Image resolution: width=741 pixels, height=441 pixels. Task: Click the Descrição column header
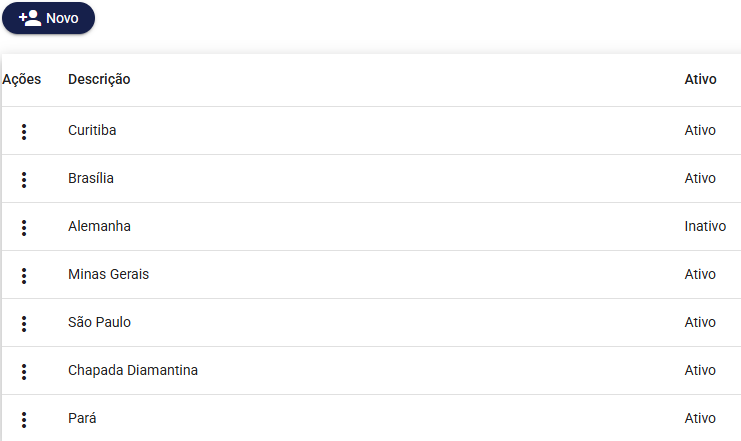click(x=99, y=79)
